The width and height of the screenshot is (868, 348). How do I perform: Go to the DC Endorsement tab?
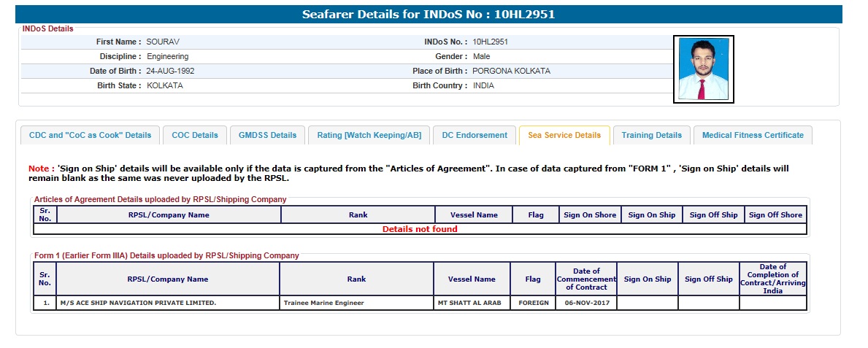(475, 135)
